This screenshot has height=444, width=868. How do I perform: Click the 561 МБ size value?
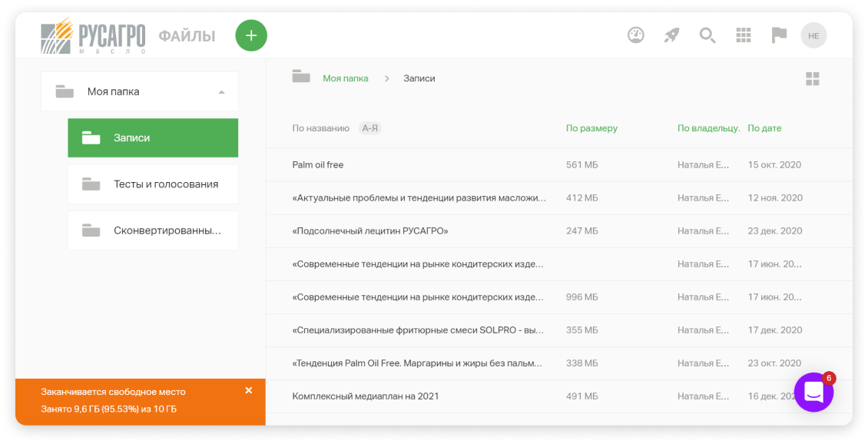(581, 165)
